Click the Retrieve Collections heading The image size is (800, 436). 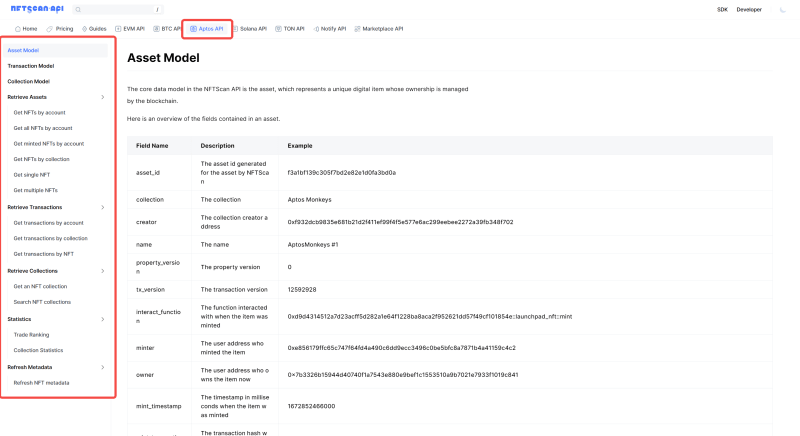[32, 271]
